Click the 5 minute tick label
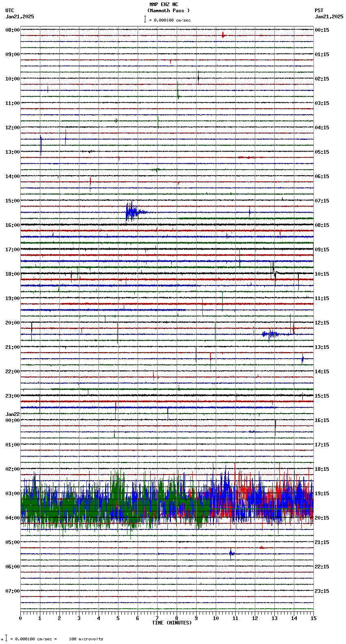The width and height of the screenshot is (346, 644). coord(118,618)
